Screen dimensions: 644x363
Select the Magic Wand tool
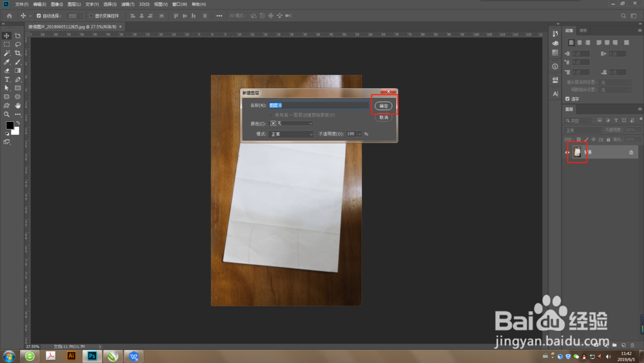[x=6, y=53]
